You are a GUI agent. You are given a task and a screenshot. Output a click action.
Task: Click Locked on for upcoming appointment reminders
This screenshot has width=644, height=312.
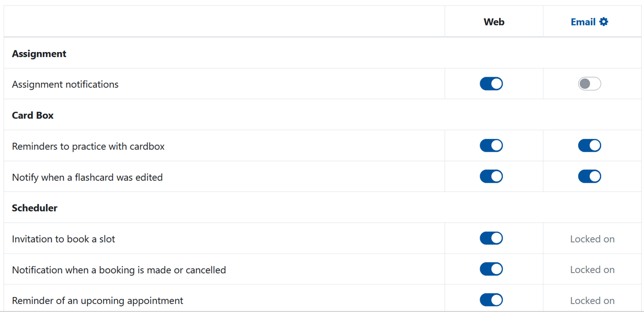tap(592, 300)
